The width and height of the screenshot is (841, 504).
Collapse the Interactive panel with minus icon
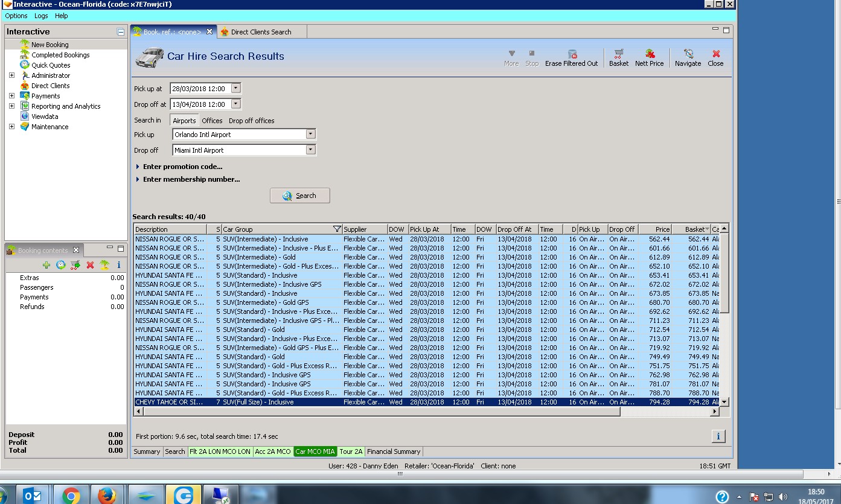(121, 32)
